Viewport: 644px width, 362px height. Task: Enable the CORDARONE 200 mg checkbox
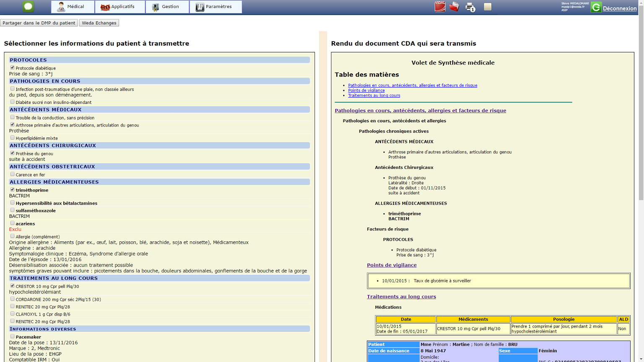click(x=12, y=299)
